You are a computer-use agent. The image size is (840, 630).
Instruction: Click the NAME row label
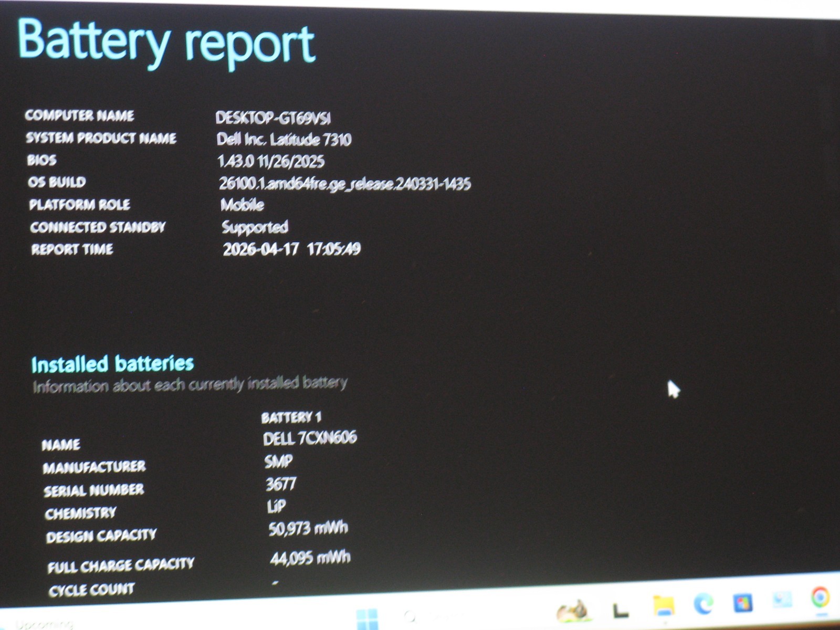(x=61, y=445)
